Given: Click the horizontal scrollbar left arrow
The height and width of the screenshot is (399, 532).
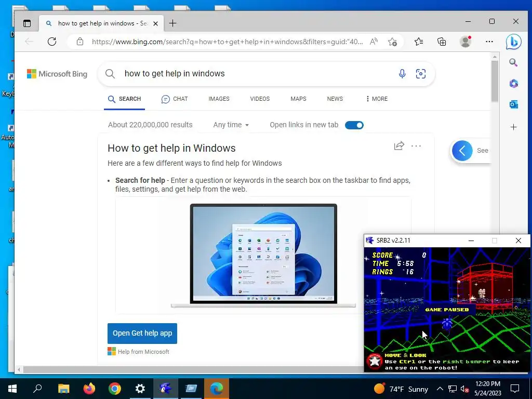Looking at the screenshot, I should click(19, 369).
